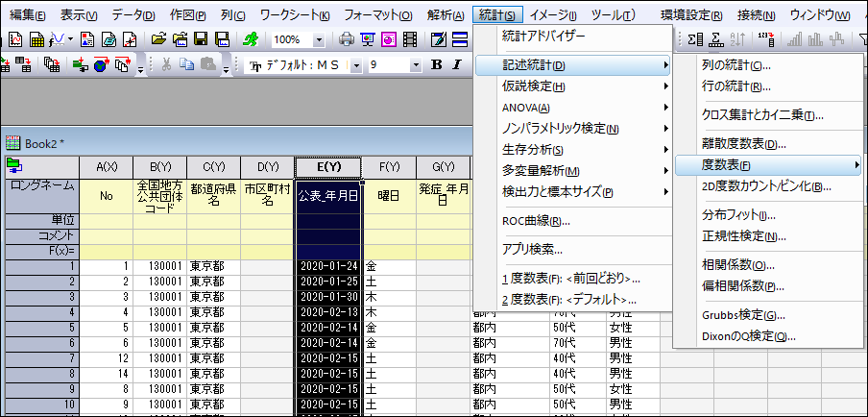Open the 作図 (Plot) menu
The image size is (868, 417).
(188, 15)
